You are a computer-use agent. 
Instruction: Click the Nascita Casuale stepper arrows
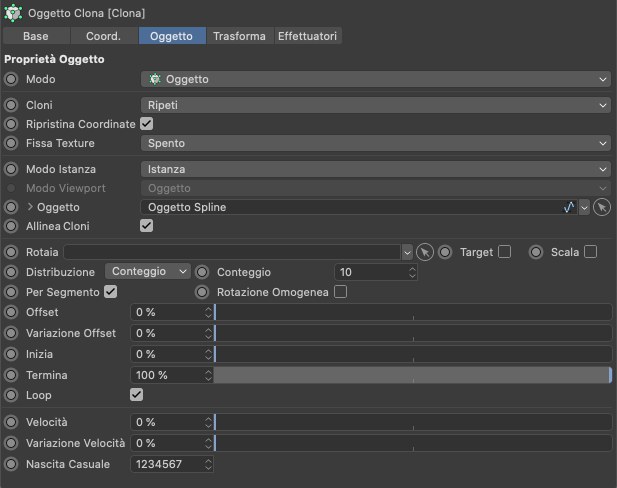point(208,464)
